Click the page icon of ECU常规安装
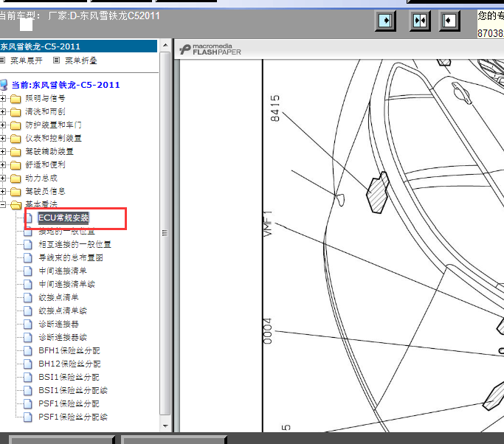Screen dimensions: 504x444 pyautogui.click(x=28, y=218)
